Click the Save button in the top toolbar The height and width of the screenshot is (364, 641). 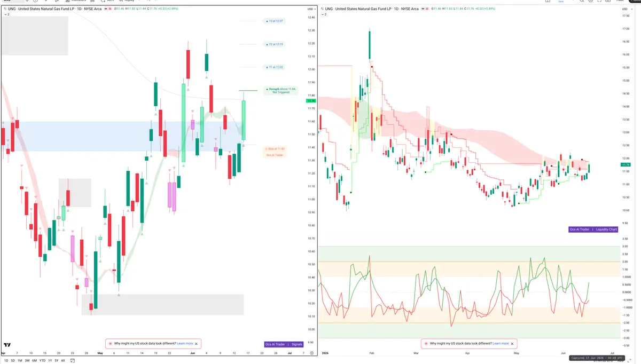[x=561, y=2]
